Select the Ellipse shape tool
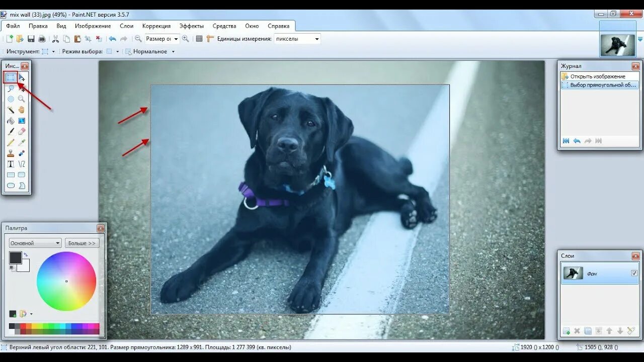 pos(11,186)
